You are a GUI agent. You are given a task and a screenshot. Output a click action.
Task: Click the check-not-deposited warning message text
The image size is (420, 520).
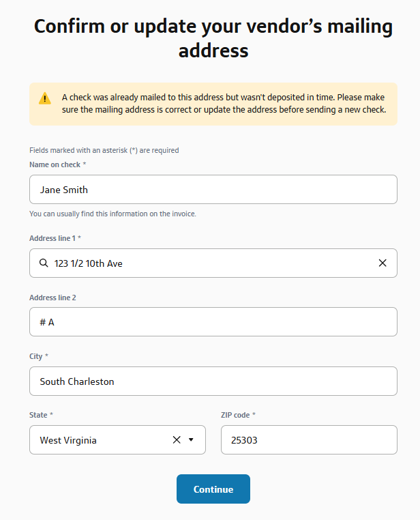coord(224,104)
